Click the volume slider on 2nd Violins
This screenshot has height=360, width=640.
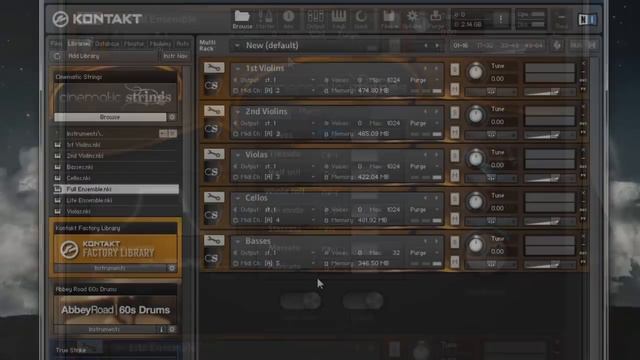pos(549,135)
